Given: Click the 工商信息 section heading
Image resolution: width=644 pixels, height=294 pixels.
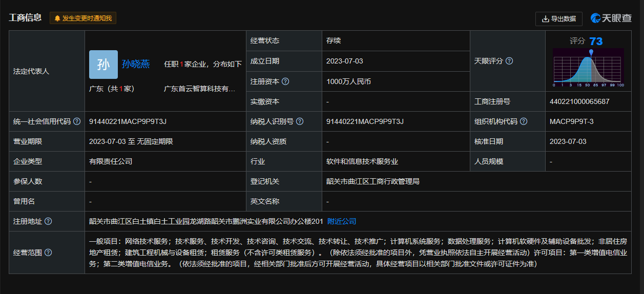Looking at the screenshot, I should tap(25, 18).
